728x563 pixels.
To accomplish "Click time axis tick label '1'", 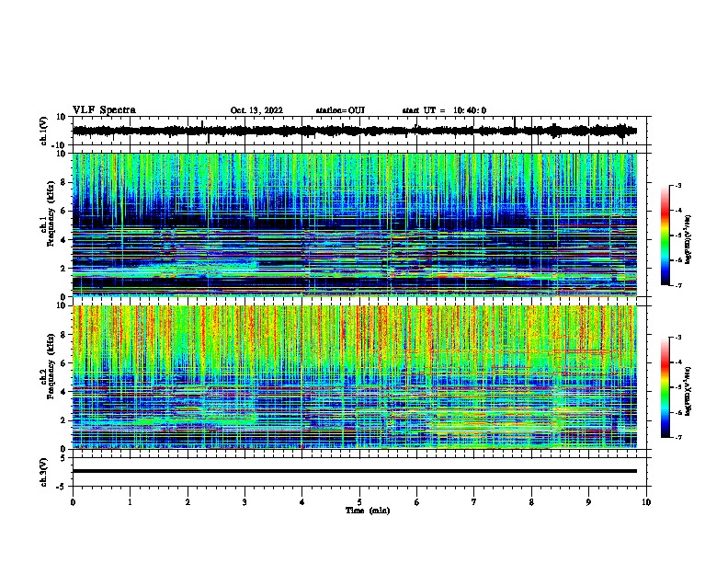I will pos(130,502).
